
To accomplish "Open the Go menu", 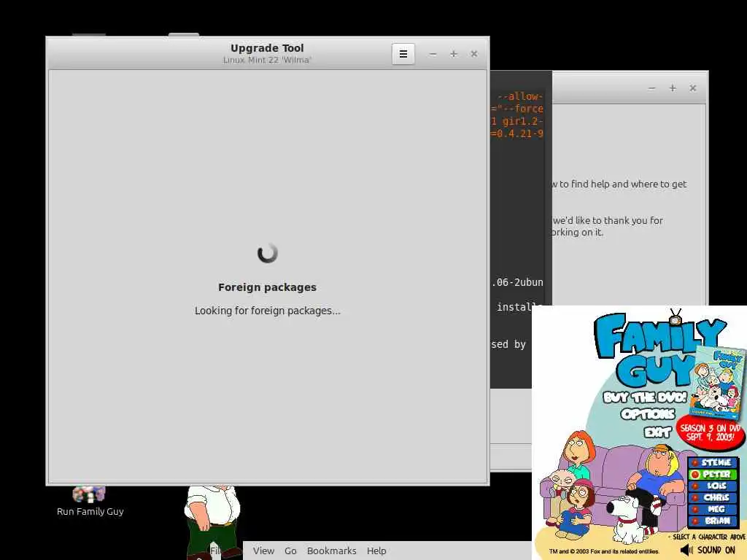I will tap(290, 551).
